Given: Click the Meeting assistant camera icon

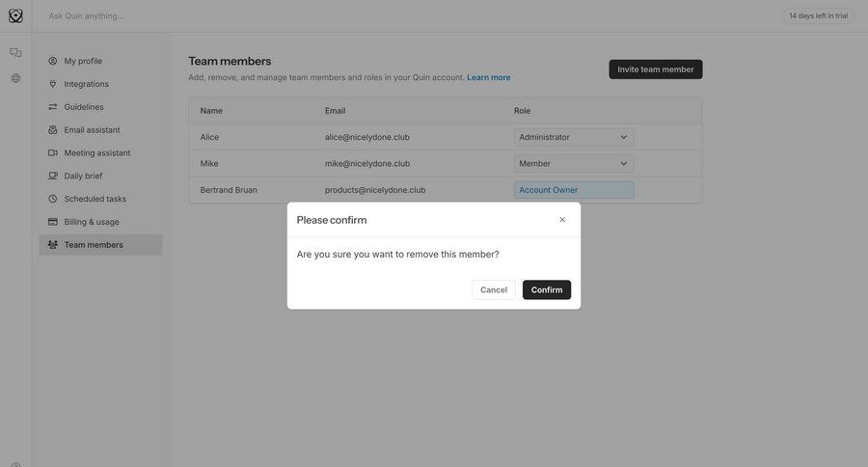Looking at the screenshot, I should (53, 153).
